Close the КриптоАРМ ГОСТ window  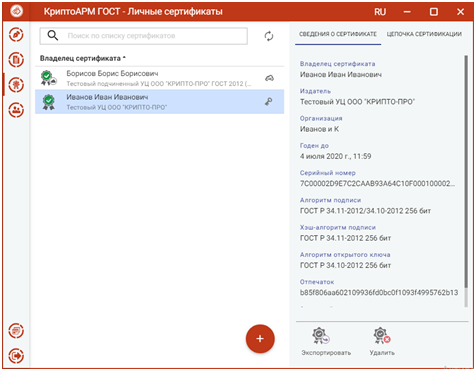pyautogui.click(x=460, y=12)
